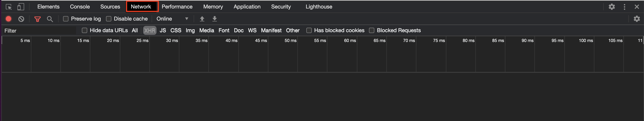Enable the Disable cache checkbox

[x=109, y=19]
